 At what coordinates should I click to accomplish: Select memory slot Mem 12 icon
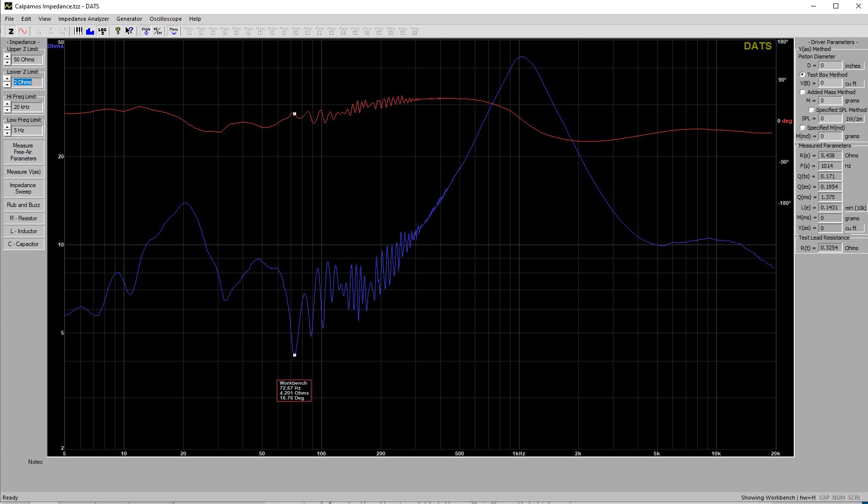click(x=320, y=31)
